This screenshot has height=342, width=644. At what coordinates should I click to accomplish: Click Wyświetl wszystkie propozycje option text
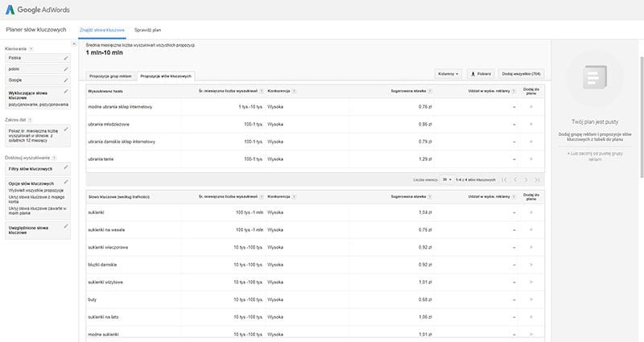pos(36,191)
